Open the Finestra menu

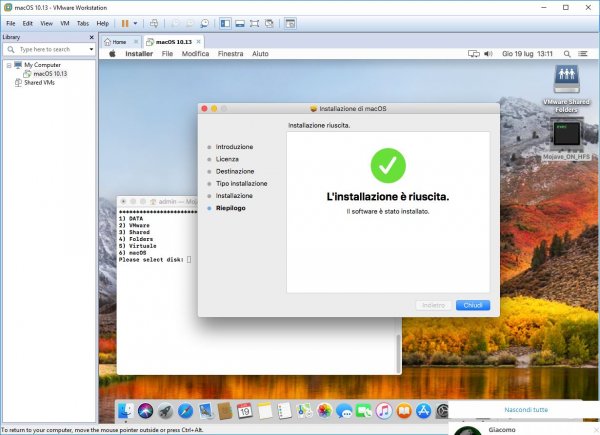230,54
